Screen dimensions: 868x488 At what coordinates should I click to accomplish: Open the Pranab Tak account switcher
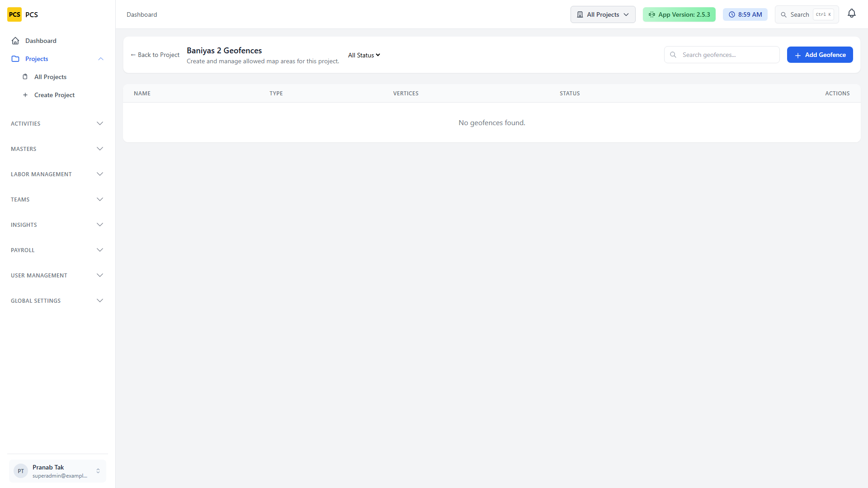pos(57,471)
